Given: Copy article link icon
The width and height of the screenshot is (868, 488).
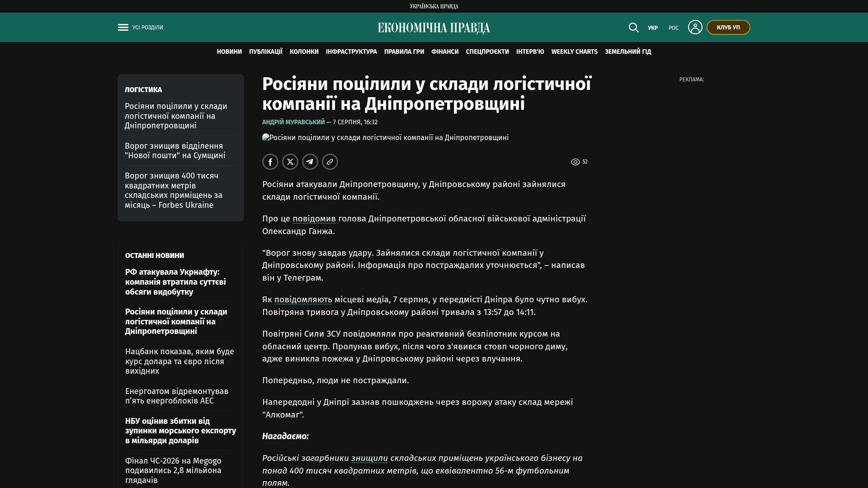Looking at the screenshot, I should [330, 162].
